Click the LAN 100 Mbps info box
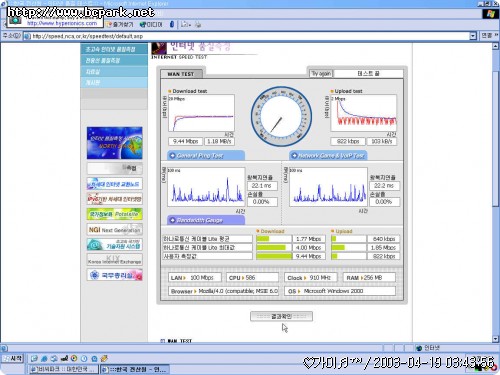This screenshot has width=500, height=375. point(195,278)
